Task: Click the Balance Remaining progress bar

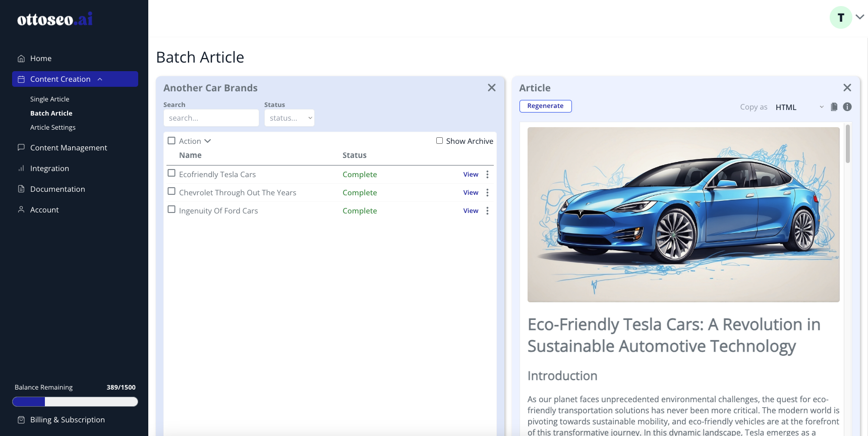Action: (x=75, y=402)
